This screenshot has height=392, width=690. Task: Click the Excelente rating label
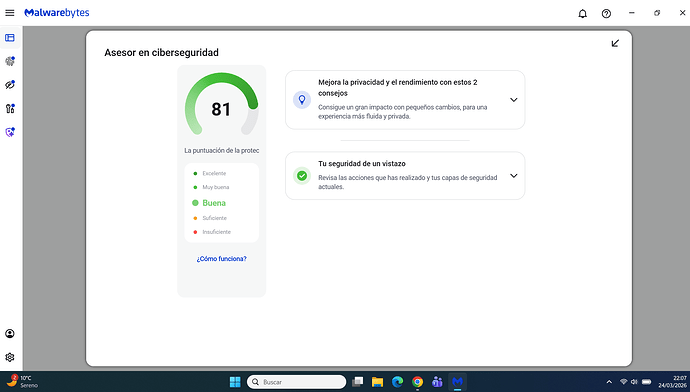[x=214, y=173]
